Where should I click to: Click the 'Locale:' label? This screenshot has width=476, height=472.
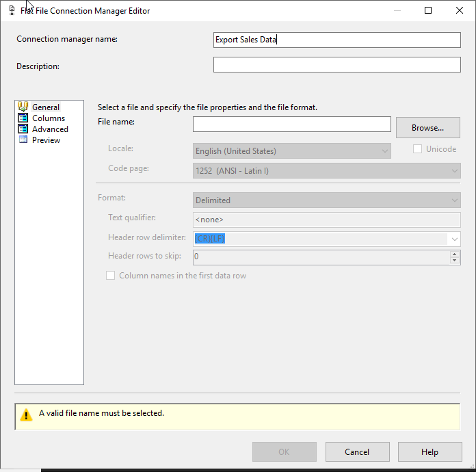click(x=120, y=148)
